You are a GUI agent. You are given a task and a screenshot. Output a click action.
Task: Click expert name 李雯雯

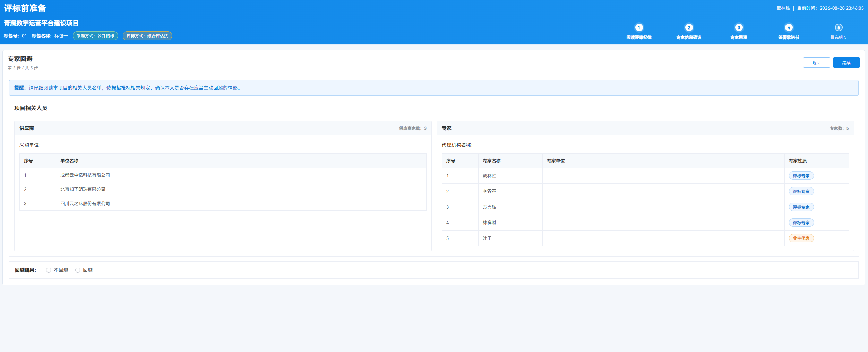coord(489,191)
